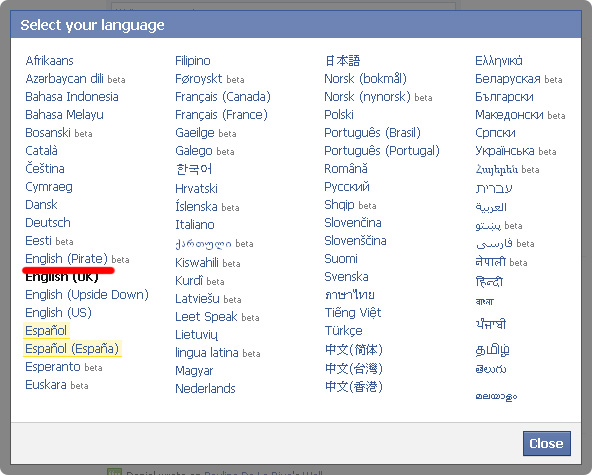Image resolution: width=592 pixels, height=475 pixels.
Task: Choose Norsk (bokmål) language
Action: 365,79
